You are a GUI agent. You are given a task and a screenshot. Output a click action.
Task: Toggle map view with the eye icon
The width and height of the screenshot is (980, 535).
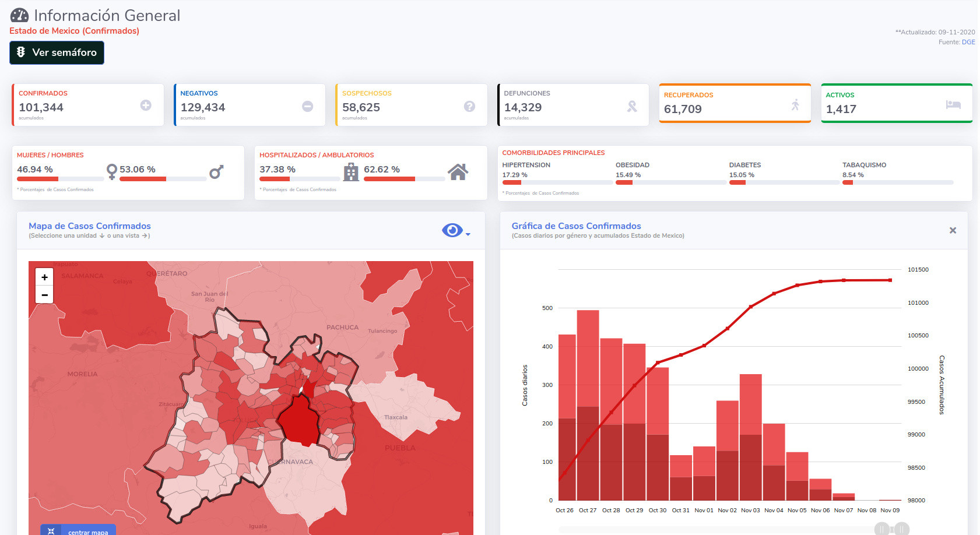(x=452, y=230)
